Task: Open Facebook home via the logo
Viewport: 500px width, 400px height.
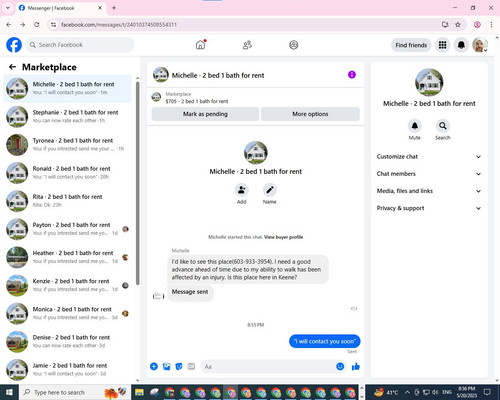Action: point(14,45)
